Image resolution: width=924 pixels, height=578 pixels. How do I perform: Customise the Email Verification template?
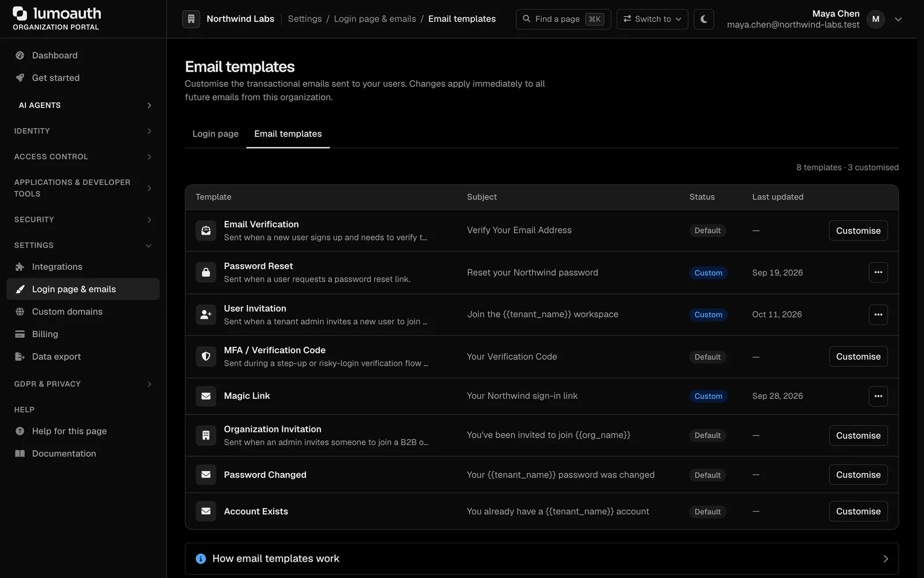click(x=858, y=231)
